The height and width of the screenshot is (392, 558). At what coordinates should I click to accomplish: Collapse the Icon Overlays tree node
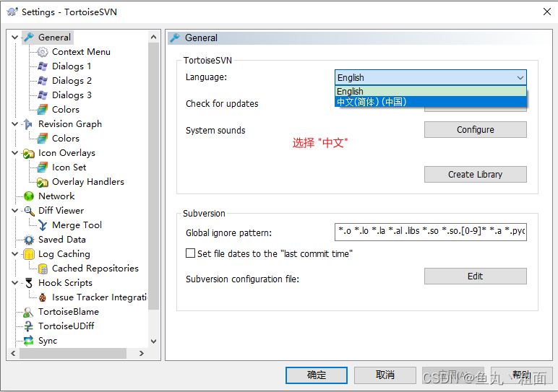(x=14, y=153)
